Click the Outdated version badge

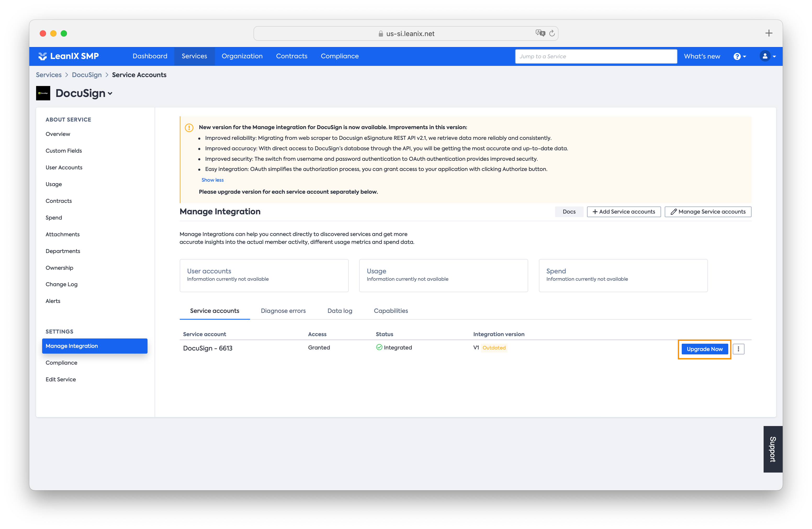pos(494,348)
